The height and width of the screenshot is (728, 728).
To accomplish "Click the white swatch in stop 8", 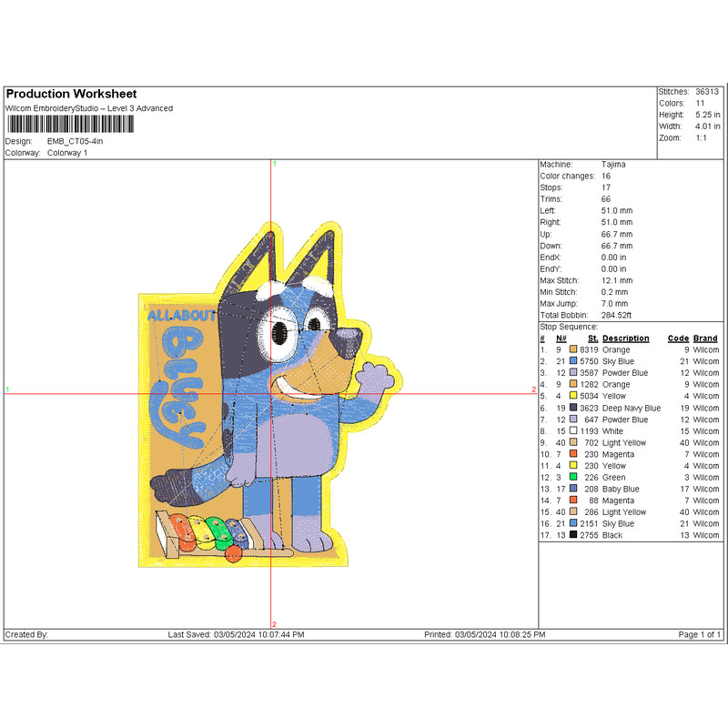I will click(573, 431).
